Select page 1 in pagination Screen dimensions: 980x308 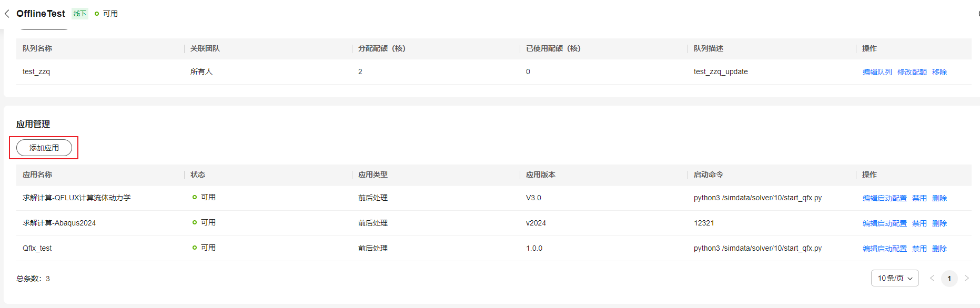pos(949,279)
